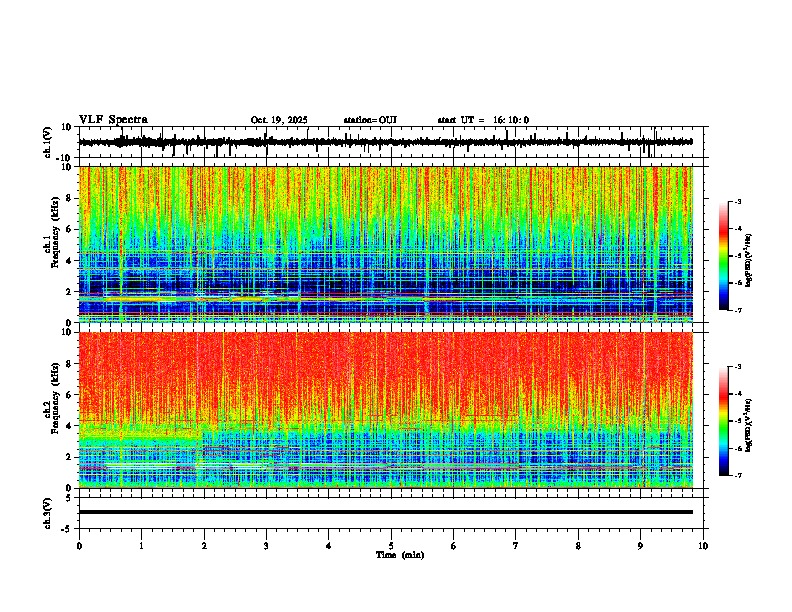Click time axis tick label "0"
Viewport: 792px width, 612px height.
click(x=79, y=546)
